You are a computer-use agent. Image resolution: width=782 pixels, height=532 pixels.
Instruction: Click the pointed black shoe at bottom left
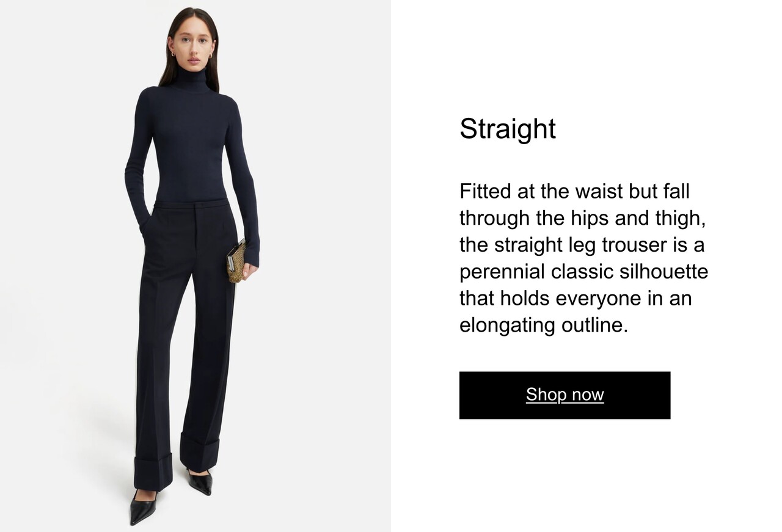[142, 507]
